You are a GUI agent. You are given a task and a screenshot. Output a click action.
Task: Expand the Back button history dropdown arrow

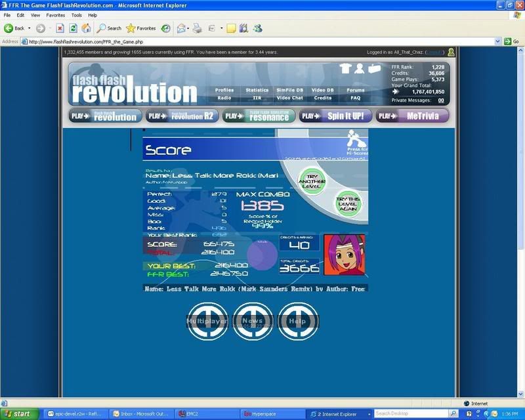click(x=29, y=28)
